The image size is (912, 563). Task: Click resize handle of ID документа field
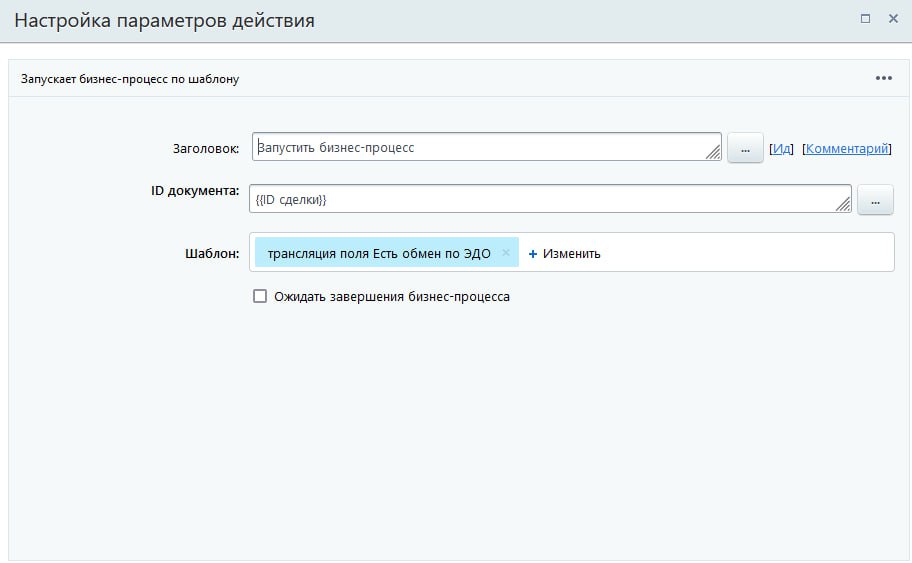coord(843,204)
